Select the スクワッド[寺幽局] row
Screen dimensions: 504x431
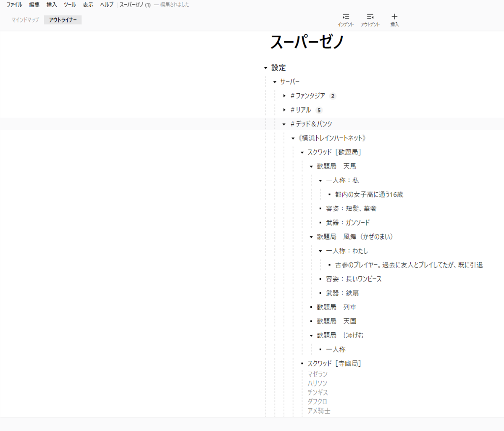[334, 363]
